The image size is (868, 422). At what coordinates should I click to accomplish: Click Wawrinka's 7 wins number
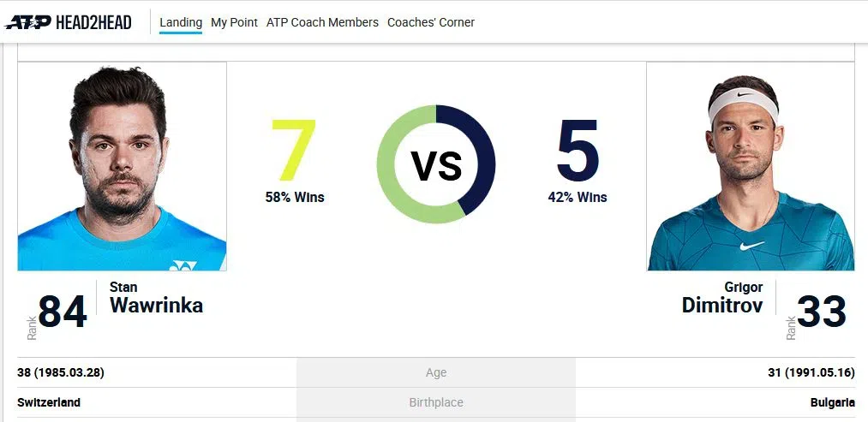294,152
